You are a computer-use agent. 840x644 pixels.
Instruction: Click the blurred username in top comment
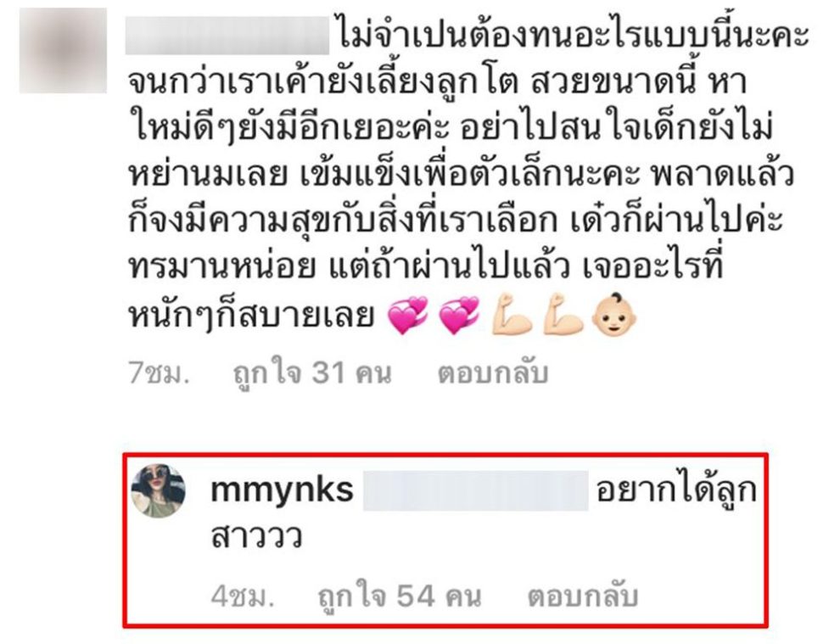(227, 36)
